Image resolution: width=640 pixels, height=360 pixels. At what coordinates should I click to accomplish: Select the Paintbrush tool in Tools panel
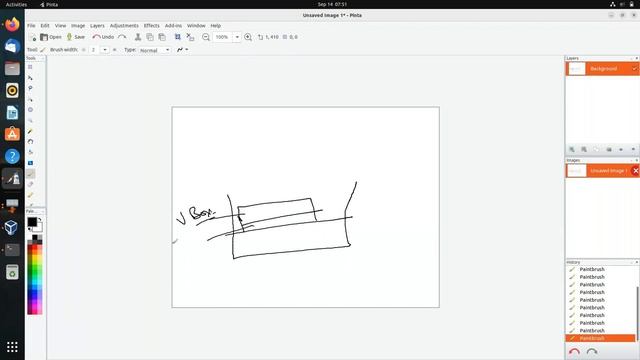tap(30, 174)
